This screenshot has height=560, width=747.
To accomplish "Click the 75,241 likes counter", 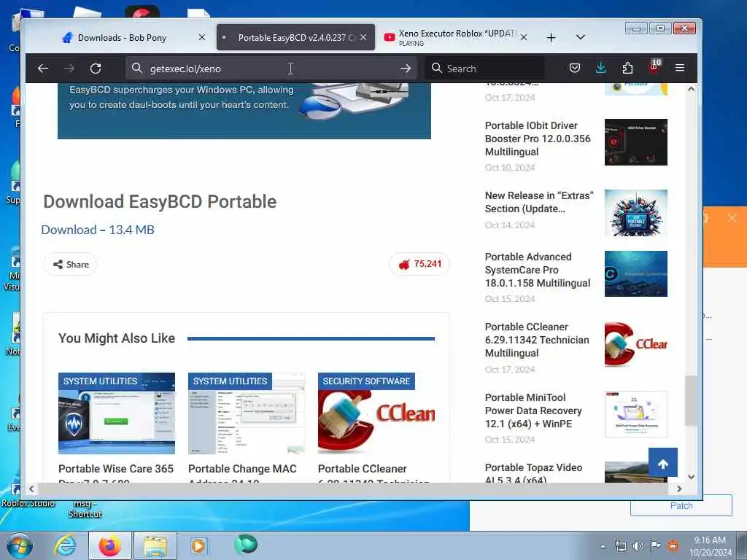I will tap(419, 264).
